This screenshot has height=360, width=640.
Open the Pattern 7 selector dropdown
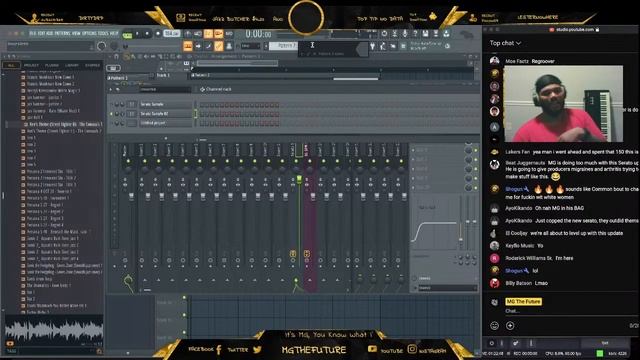coord(282,46)
